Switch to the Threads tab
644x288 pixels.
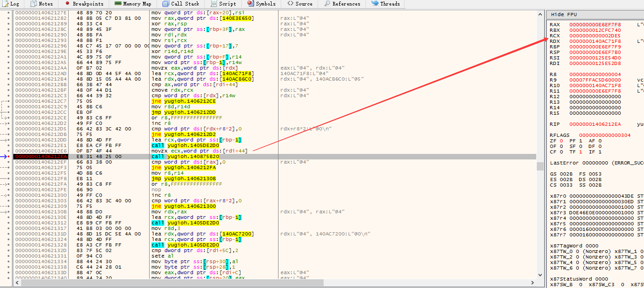(x=386, y=4)
